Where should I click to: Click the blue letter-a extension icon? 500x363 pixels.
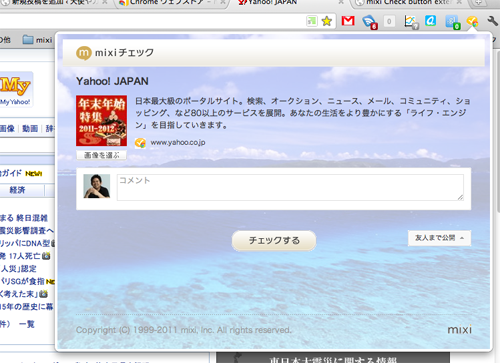coord(430,21)
